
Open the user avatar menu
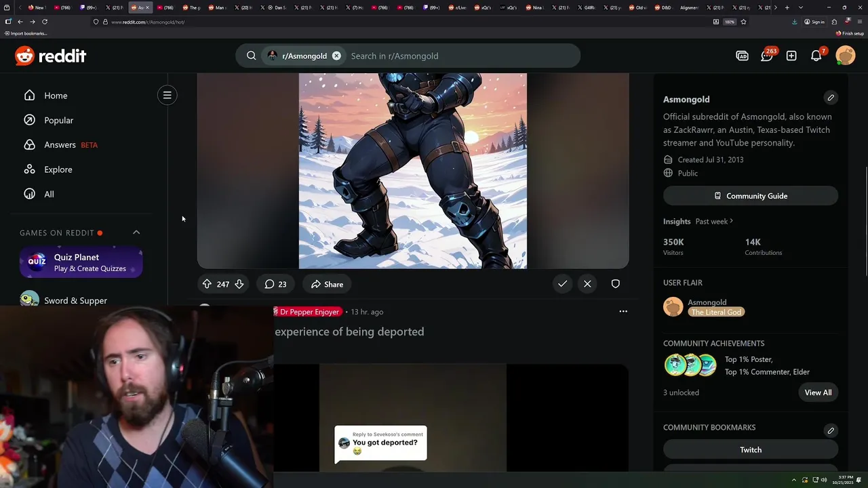click(x=846, y=56)
